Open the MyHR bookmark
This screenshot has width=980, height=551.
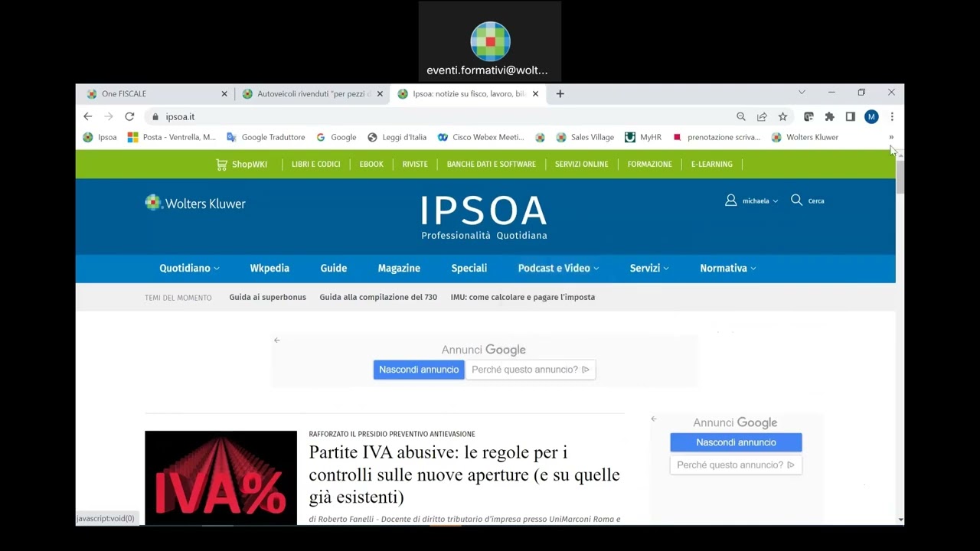pyautogui.click(x=643, y=137)
